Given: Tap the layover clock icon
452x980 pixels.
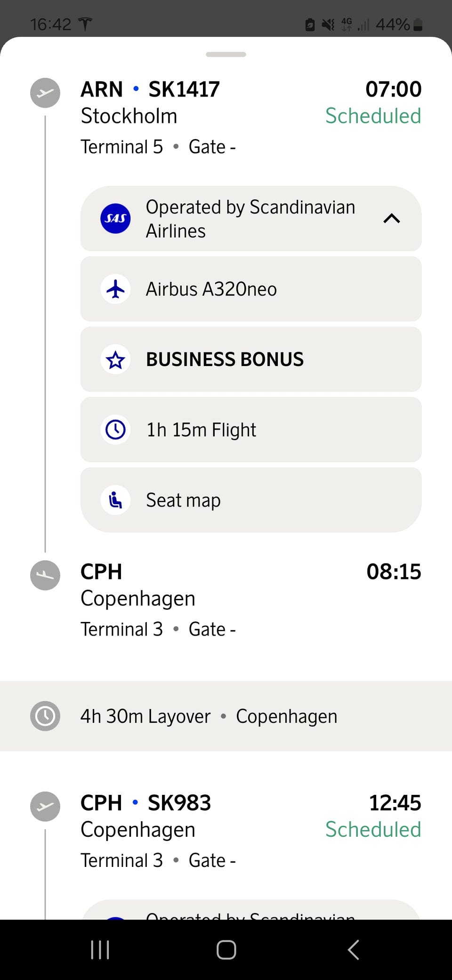Looking at the screenshot, I should (x=45, y=716).
